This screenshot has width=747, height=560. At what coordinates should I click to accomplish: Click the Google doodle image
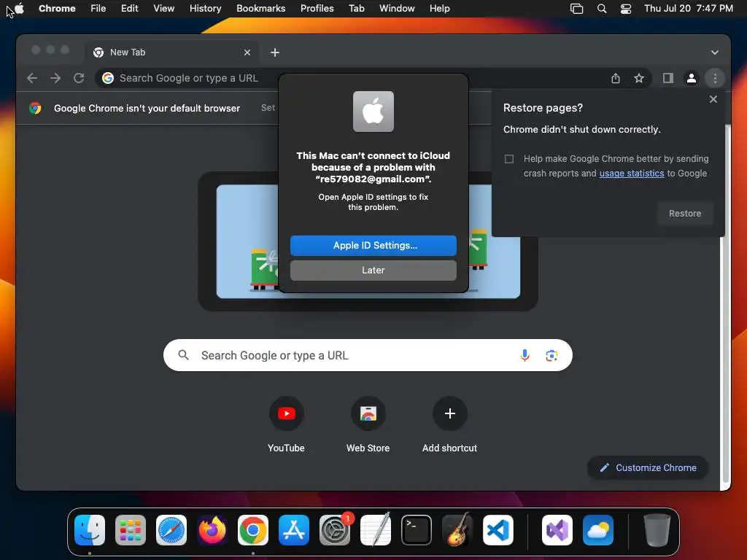coord(368,241)
